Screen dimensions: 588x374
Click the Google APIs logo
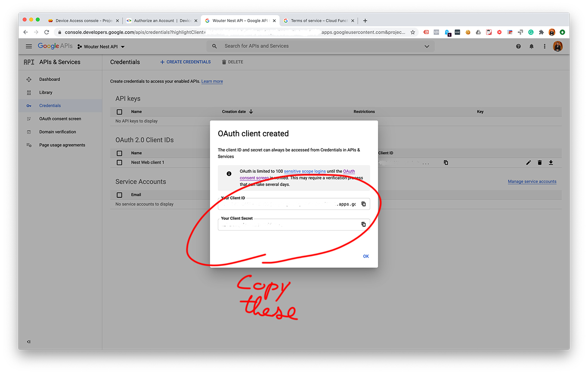tap(55, 46)
